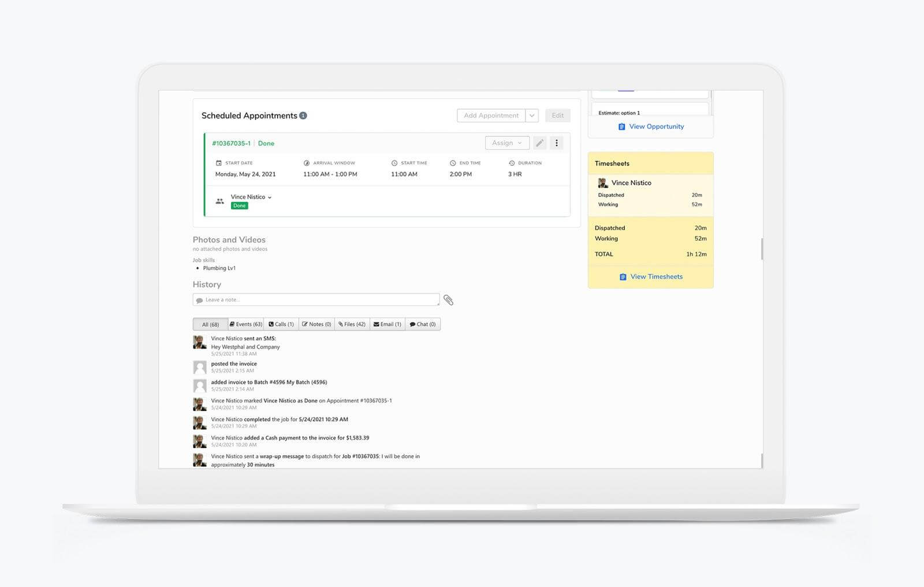Screen dimensions: 924x587
Task: Click the paperclip attachment icon near the note field
Action: coord(449,300)
